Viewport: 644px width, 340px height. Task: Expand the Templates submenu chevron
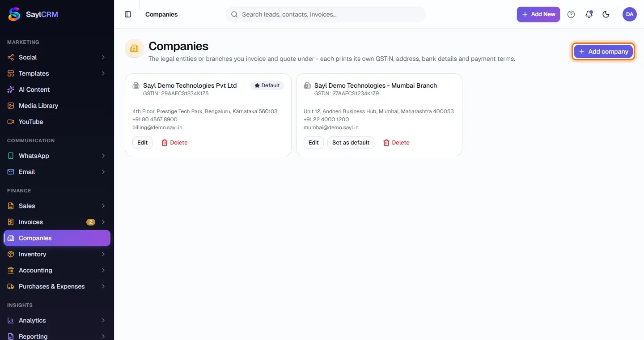pyautogui.click(x=103, y=73)
